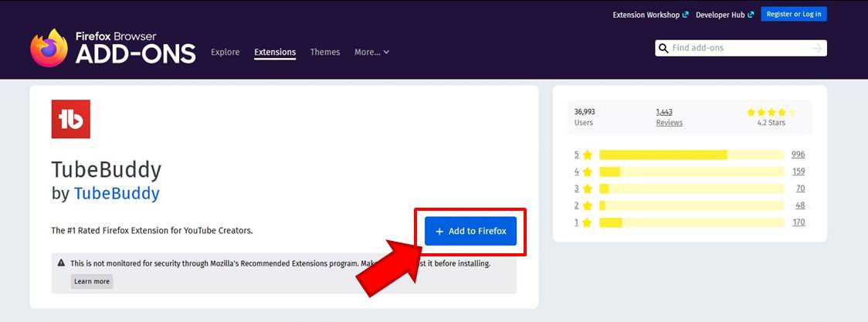
Task: Click the 4-star rating bar
Action: (x=691, y=171)
